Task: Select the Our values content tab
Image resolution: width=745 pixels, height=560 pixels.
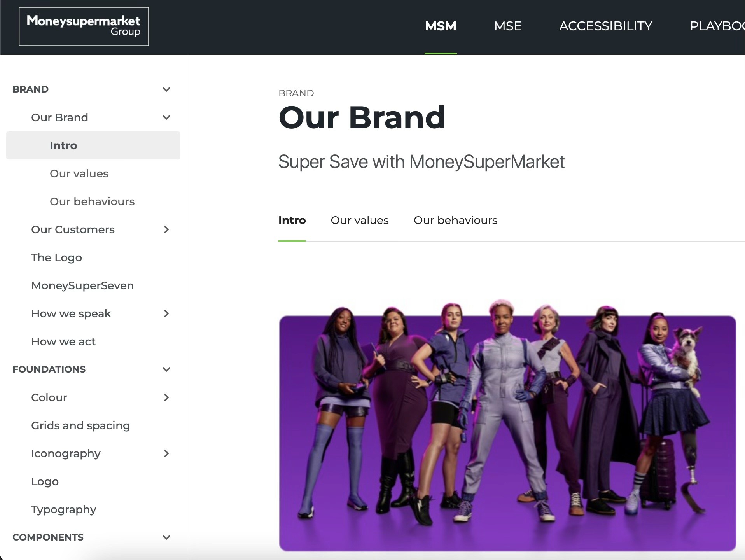Action: click(360, 220)
